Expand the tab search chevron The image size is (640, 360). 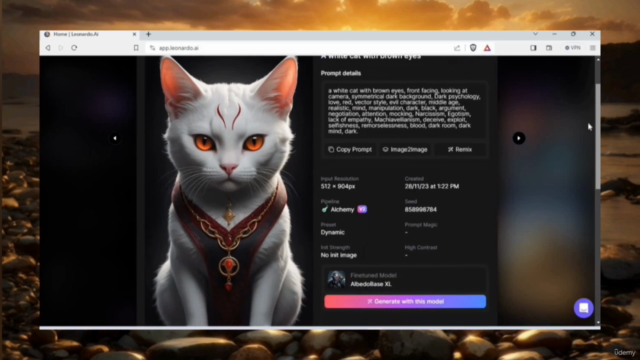click(536, 34)
